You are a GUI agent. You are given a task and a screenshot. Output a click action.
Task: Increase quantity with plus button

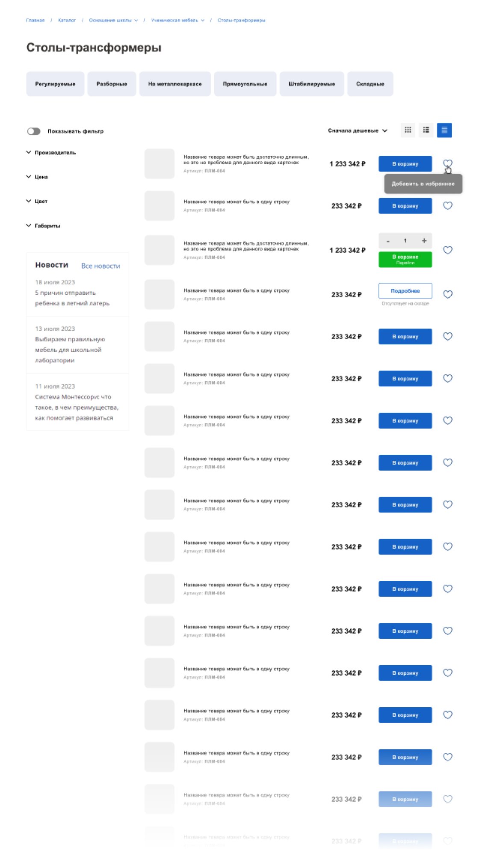[x=424, y=241]
